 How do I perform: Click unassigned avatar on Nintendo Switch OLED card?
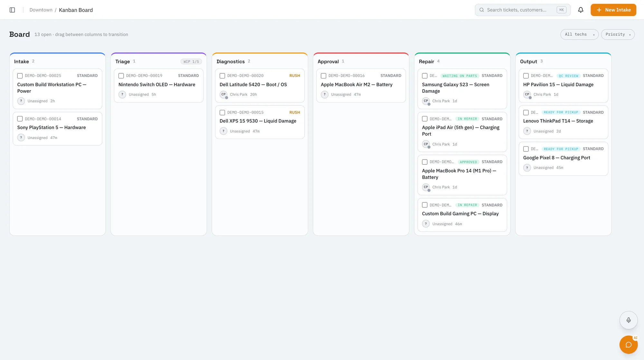click(122, 95)
